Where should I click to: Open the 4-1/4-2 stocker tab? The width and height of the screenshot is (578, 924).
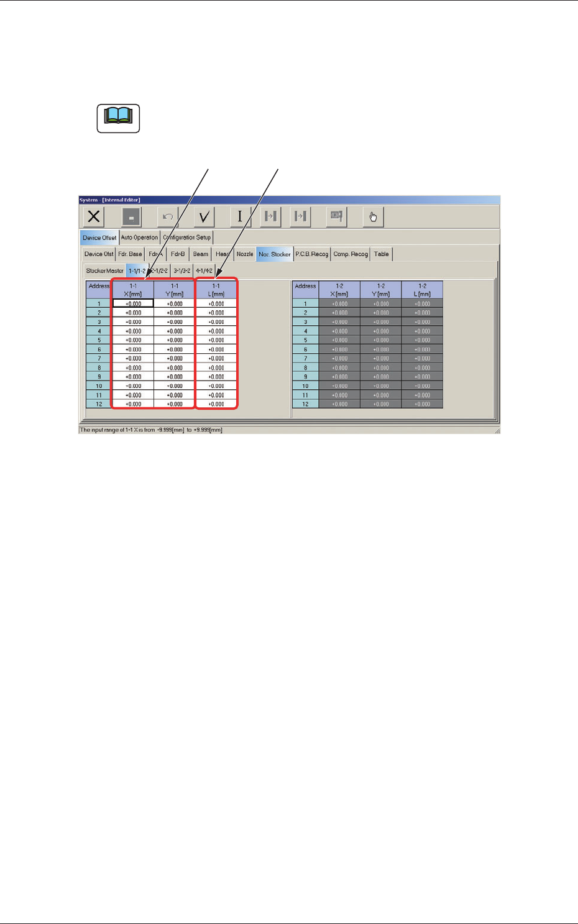coord(204,270)
